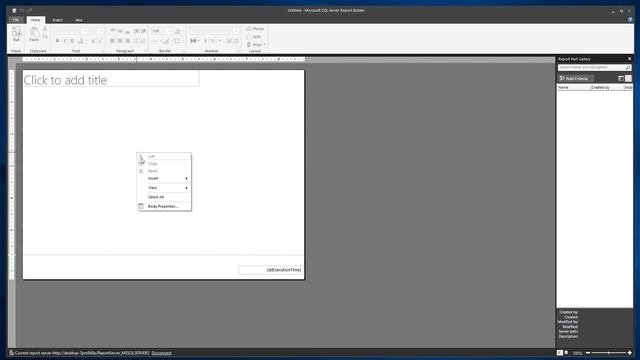Sort gallery by Name column header
This screenshot has width=640, height=360.
coord(573,87)
